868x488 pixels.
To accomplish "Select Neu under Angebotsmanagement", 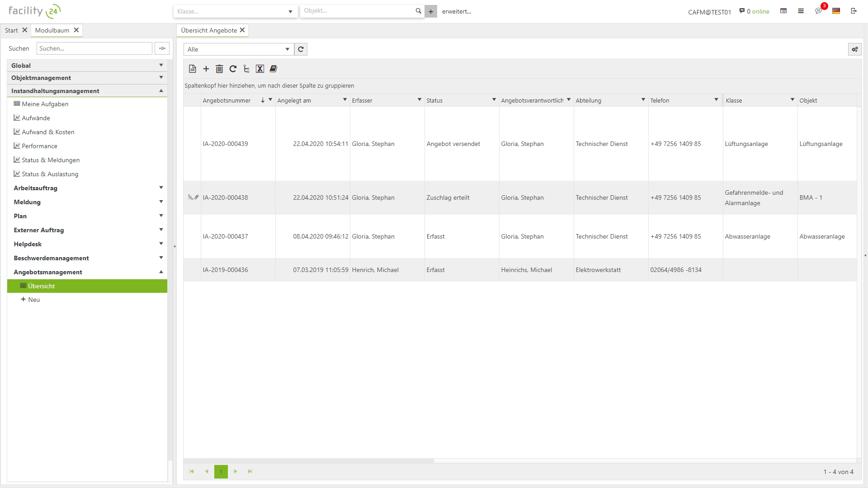I will click(34, 300).
